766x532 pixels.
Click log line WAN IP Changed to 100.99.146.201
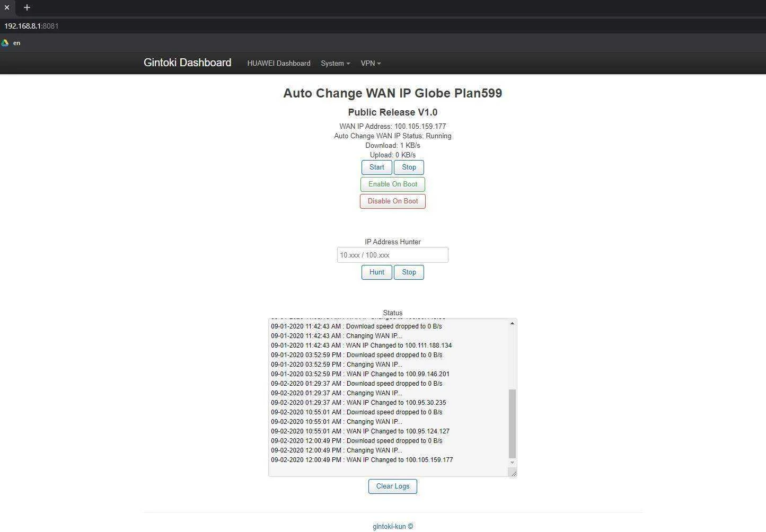coord(360,374)
